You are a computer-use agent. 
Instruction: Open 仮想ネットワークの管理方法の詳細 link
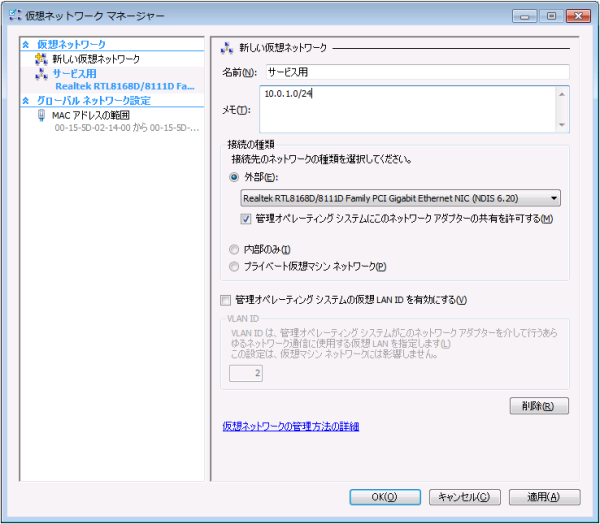coord(290,427)
